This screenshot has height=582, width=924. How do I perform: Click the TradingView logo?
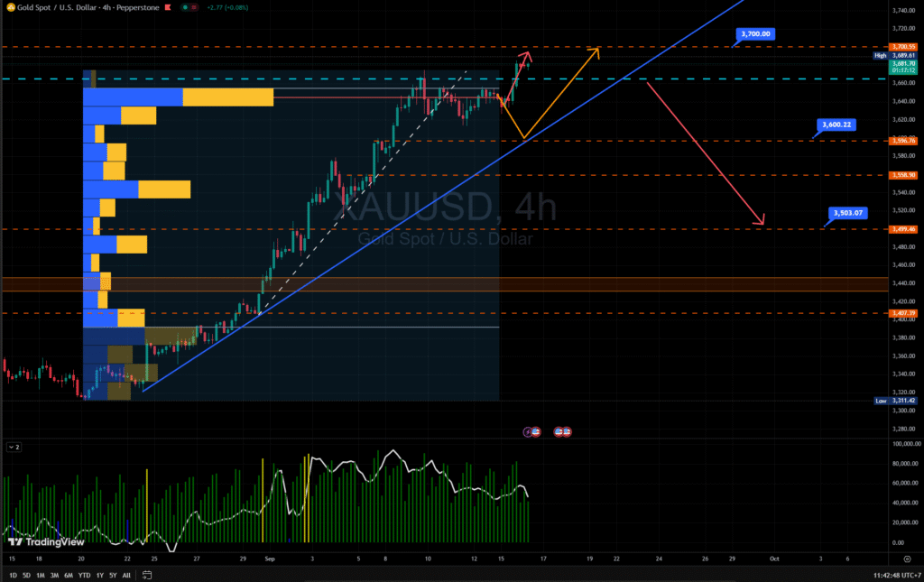(x=45, y=541)
